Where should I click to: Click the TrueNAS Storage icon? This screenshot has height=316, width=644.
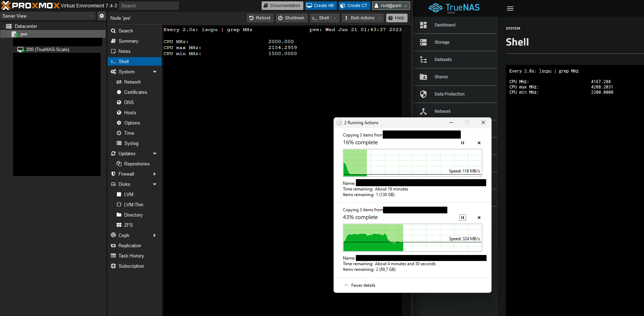[x=423, y=42]
